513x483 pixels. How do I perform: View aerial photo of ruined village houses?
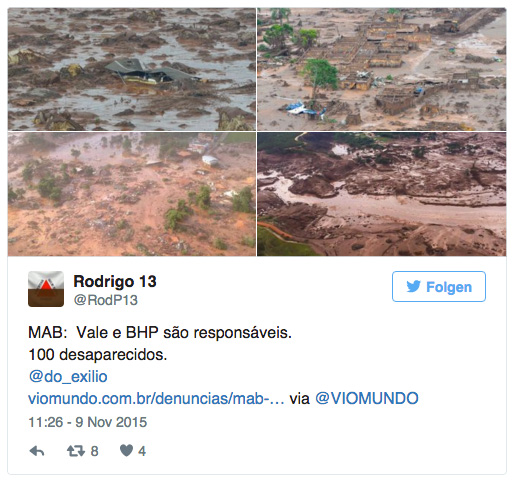coord(381,69)
